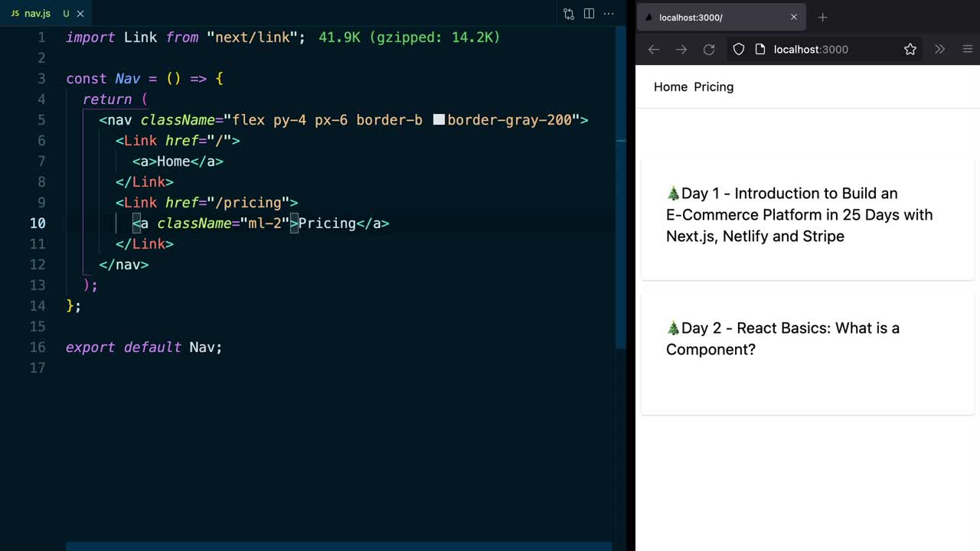Image resolution: width=980 pixels, height=551 pixels.
Task: Open the Day 1 Introduction card
Action: pyautogui.click(x=807, y=215)
